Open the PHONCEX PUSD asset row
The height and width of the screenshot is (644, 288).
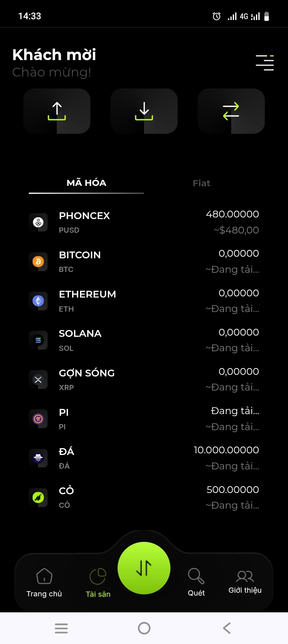click(144, 222)
